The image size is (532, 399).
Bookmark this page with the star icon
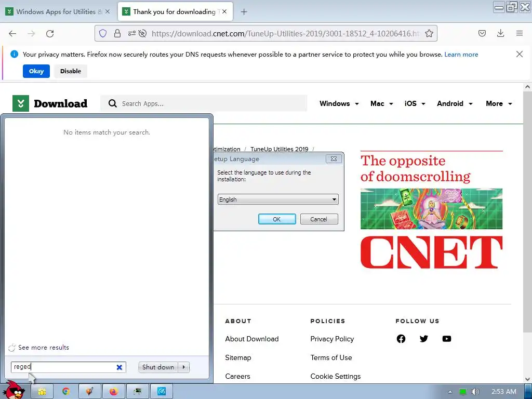[x=429, y=33]
